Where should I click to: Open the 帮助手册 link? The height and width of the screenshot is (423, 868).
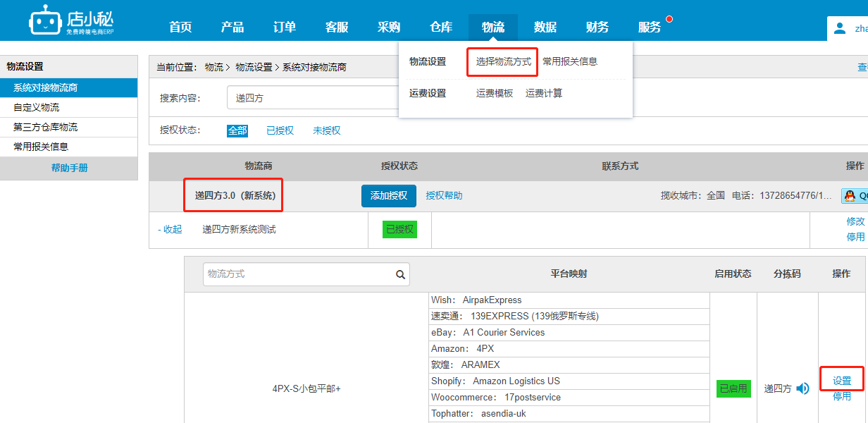(x=69, y=168)
